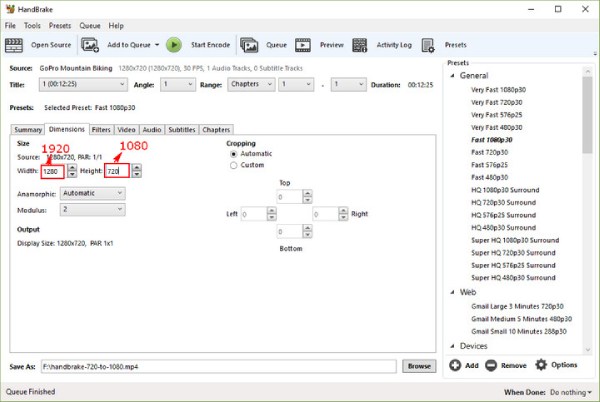Image resolution: width=600 pixels, height=402 pixels.
Task: Open the Presets menu
Action: click(x=60, y=26)
